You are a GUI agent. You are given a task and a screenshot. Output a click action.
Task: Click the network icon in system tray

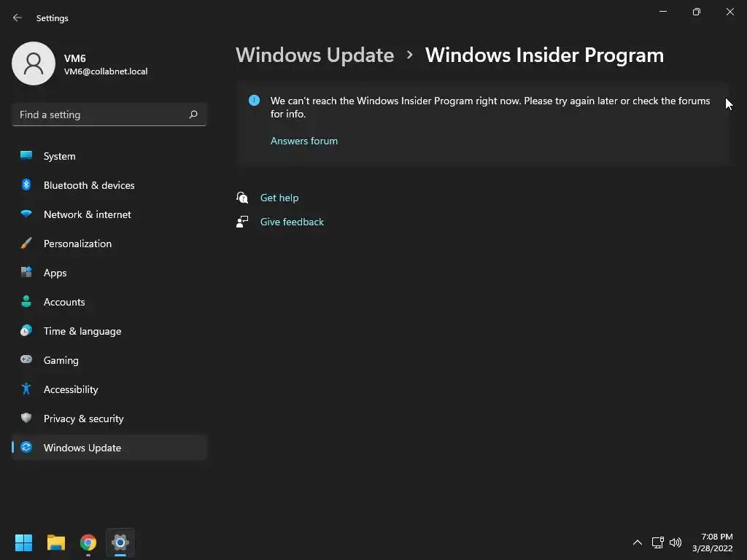[657, 542]
